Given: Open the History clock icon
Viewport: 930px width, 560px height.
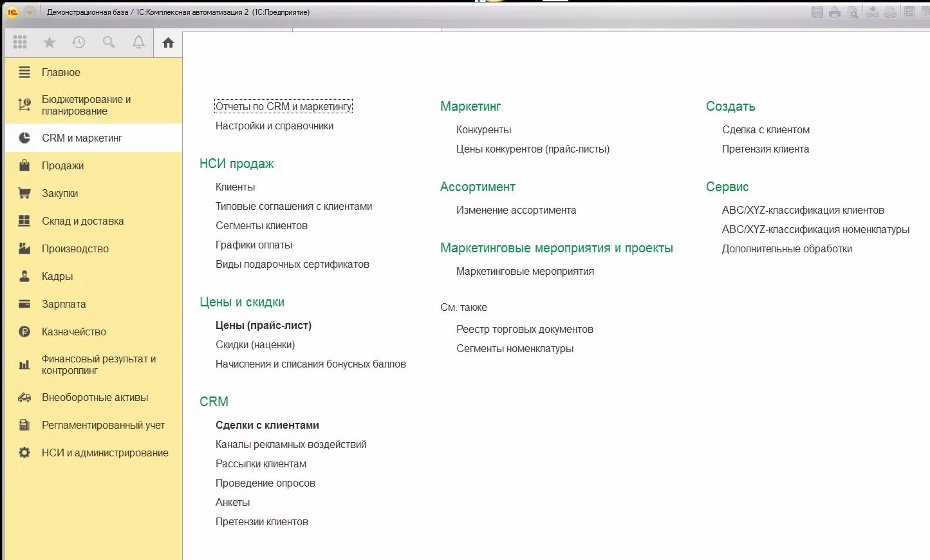Looking at the screenshot, I should tap(79, 42).
